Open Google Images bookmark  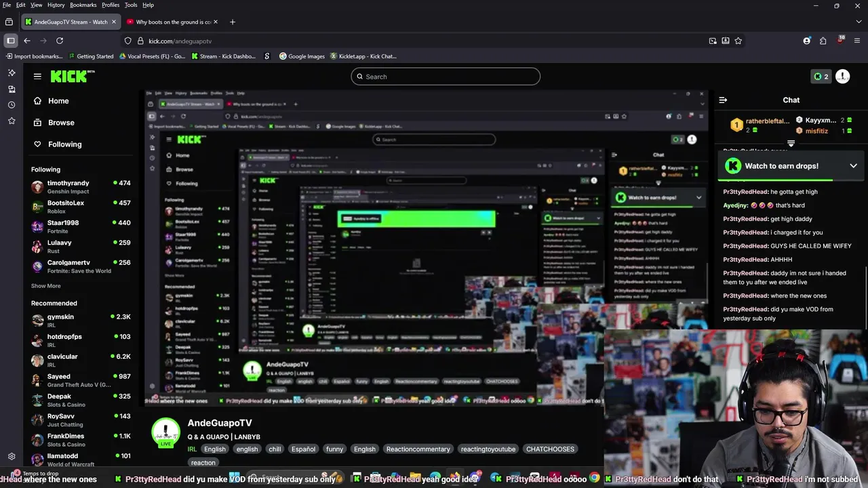click(x=302, y=56)
